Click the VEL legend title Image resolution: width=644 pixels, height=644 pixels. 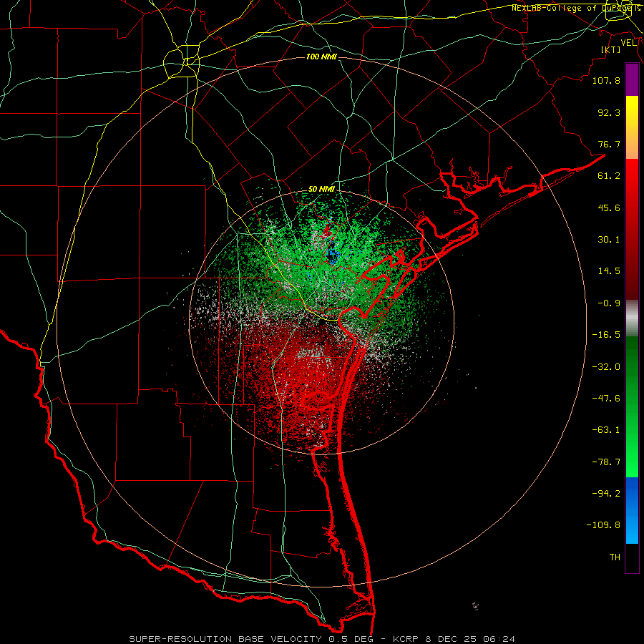click(629, 42)
